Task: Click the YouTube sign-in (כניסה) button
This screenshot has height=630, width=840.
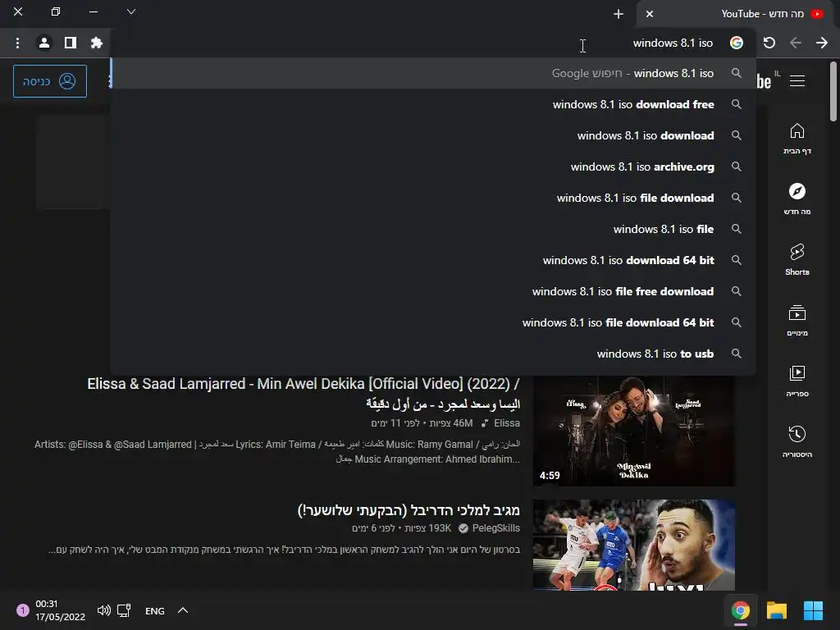Action: pos(50,81)
